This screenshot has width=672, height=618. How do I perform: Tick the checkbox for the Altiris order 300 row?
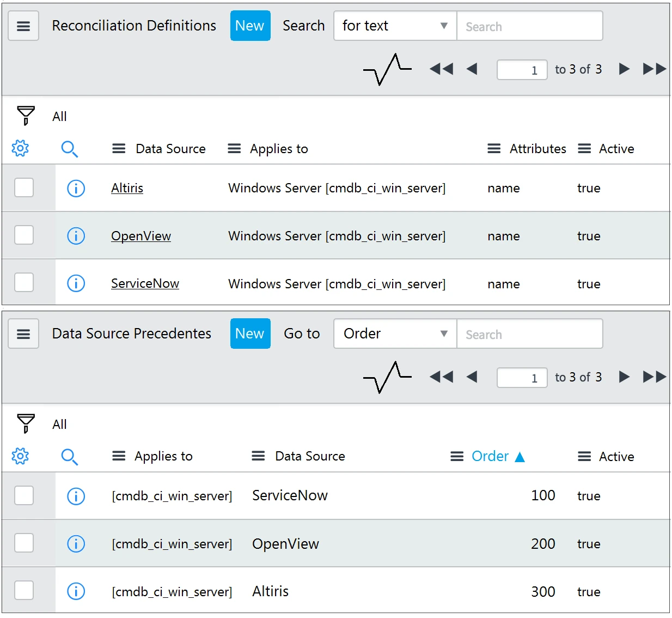pos(24,591)
